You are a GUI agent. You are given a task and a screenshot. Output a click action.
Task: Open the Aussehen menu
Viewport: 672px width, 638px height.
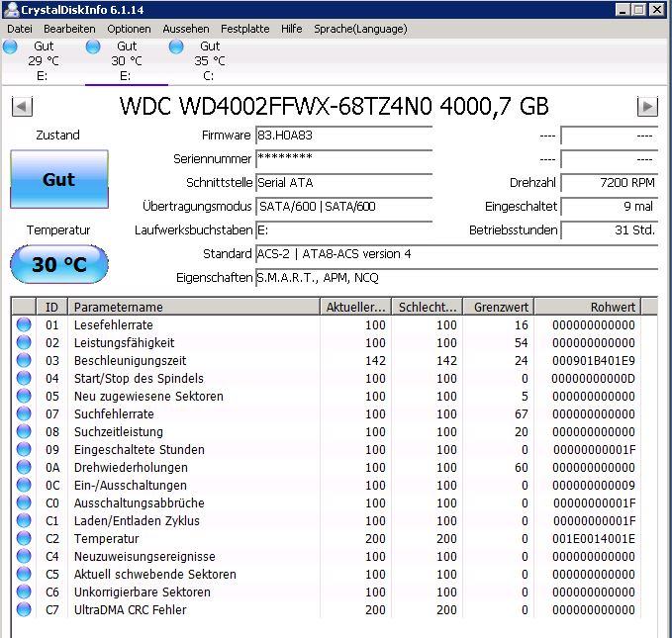(186, 29)
